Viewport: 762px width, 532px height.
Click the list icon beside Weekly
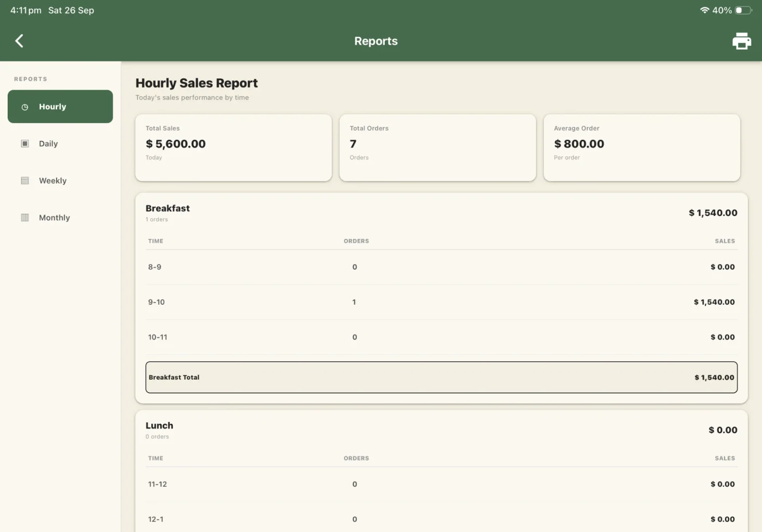tap(24, 181)
